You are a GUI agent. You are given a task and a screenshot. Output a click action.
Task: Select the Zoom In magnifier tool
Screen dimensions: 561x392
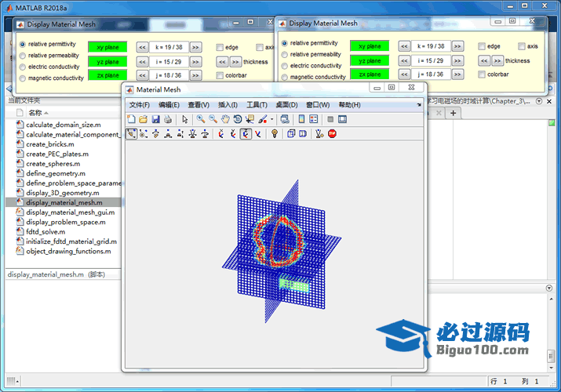click(x=201, y=119)
